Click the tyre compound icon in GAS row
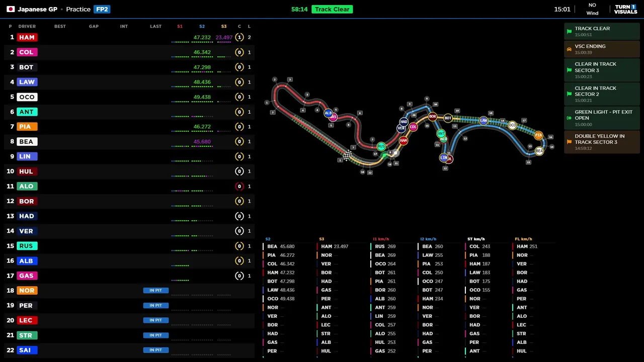 [x=239, y=276]
